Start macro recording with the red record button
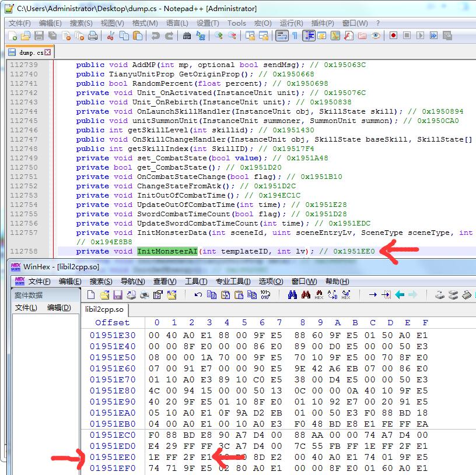 pos(393,36)
